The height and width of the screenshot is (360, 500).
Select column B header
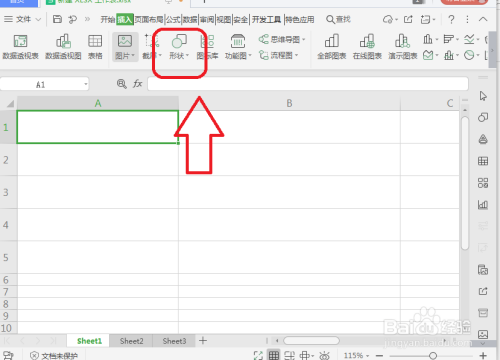[x=289, y=103]
